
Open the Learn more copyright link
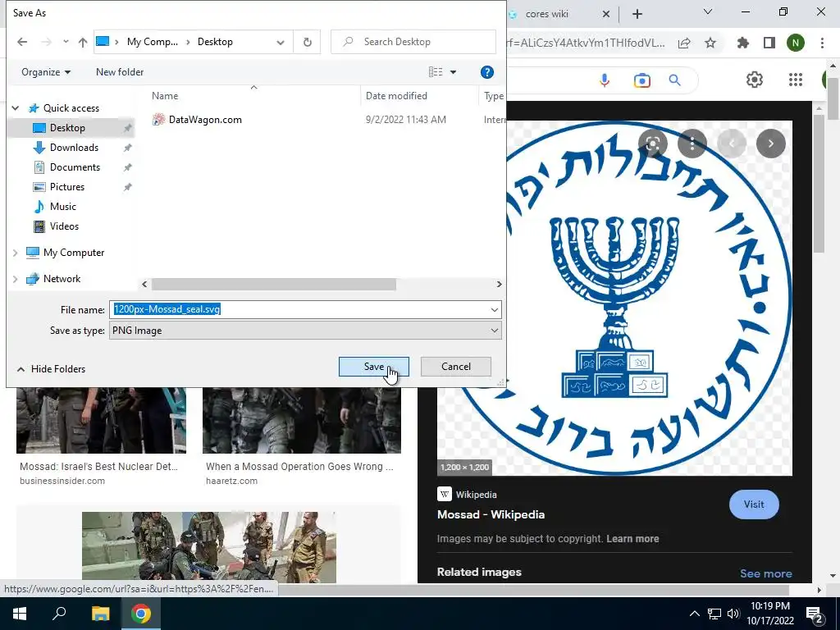tap(632, 539)
